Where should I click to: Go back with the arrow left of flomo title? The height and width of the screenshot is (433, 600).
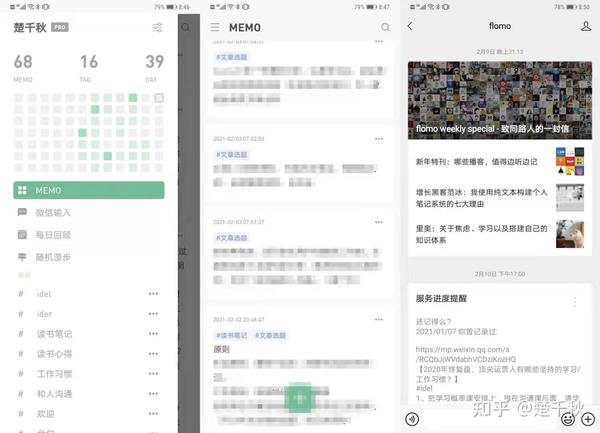point(410,26)
